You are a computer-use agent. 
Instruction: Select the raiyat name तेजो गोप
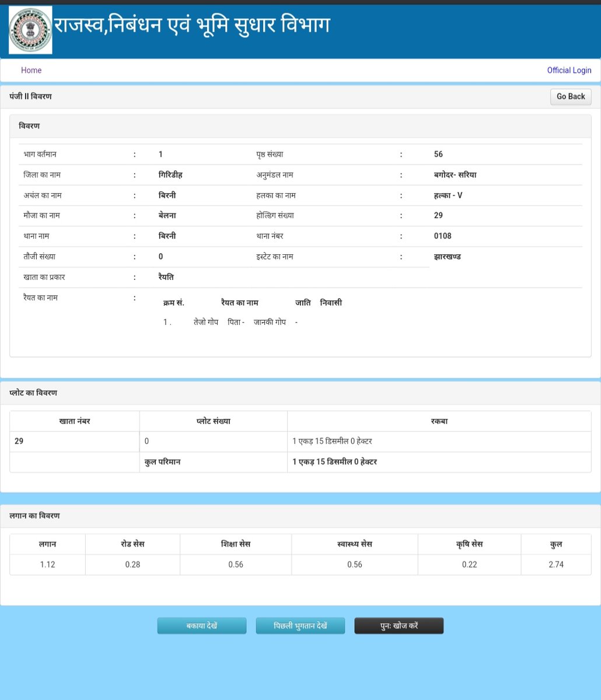[x=206, y=323]
